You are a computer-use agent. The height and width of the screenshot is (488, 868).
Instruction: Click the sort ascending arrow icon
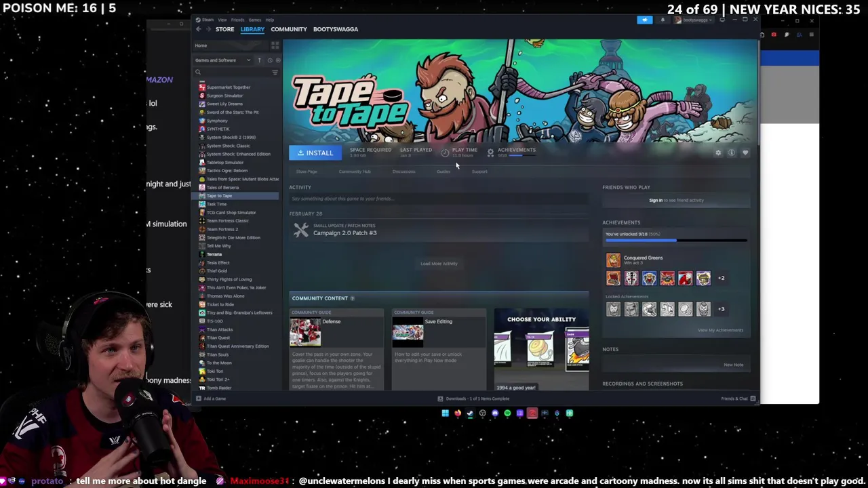259,60
